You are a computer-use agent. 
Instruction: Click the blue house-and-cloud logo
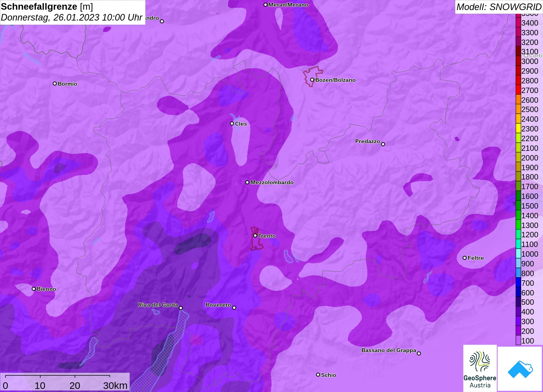(x=520, y=369)
